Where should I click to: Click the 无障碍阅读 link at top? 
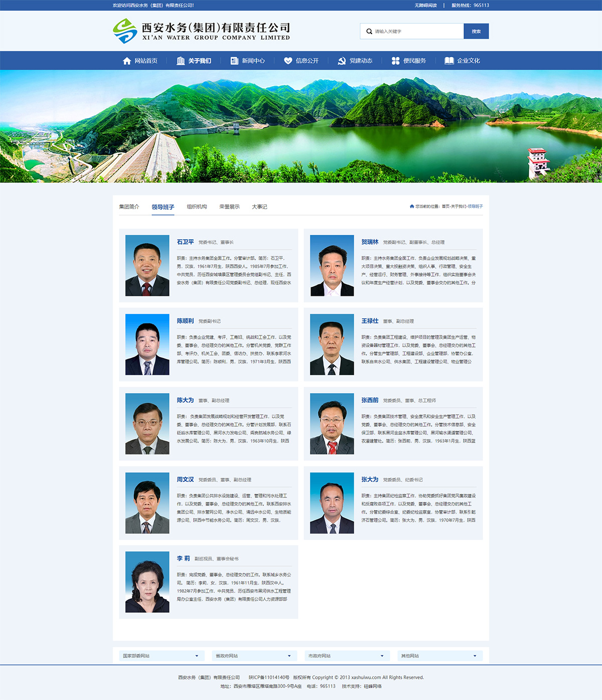coord(425,6)
